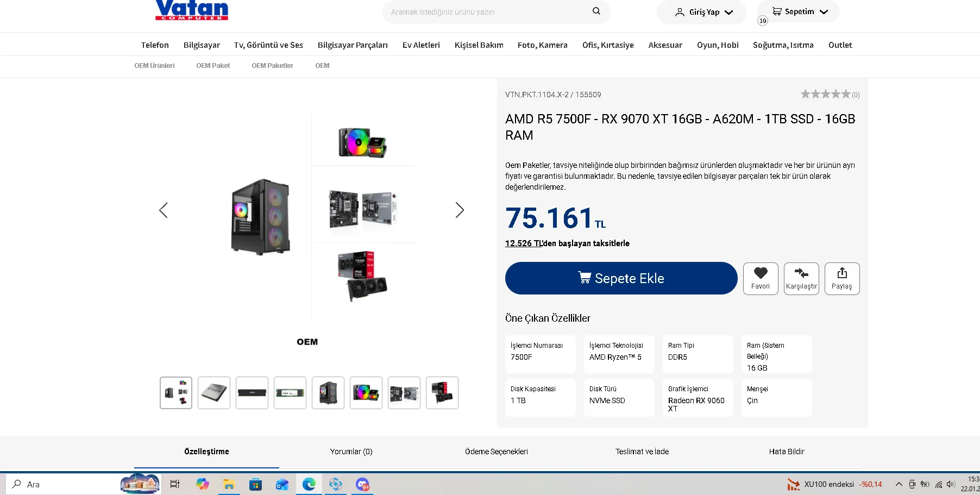Click the main product image of PC case

(x=260, y=217)
